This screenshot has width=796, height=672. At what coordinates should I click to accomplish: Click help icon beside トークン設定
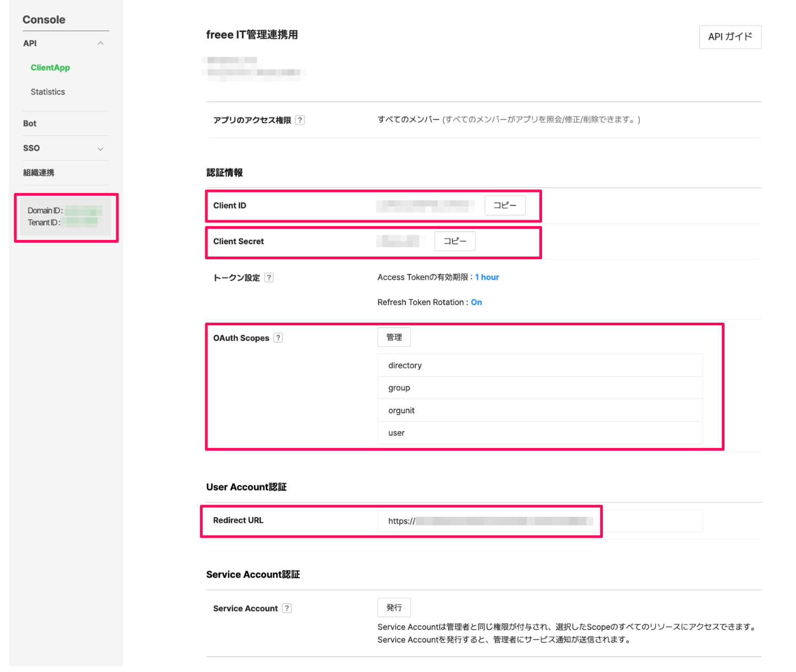tap(269, 277)
